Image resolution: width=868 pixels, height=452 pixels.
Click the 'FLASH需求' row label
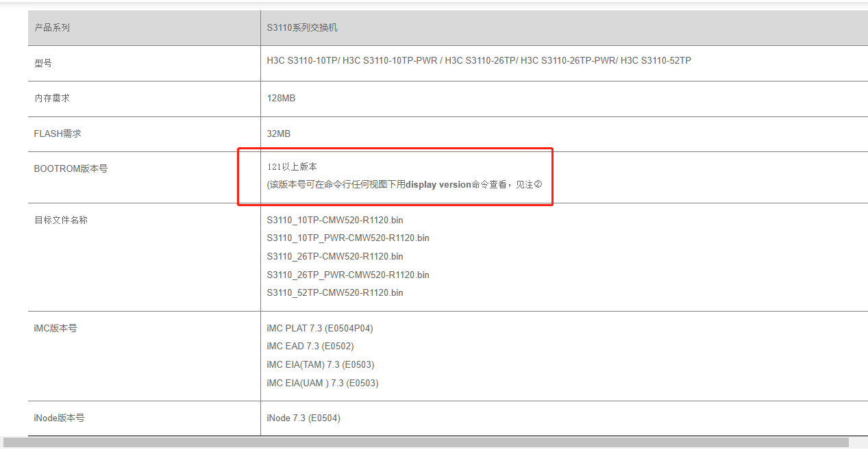pyautogui.click(x=58, y=134)
